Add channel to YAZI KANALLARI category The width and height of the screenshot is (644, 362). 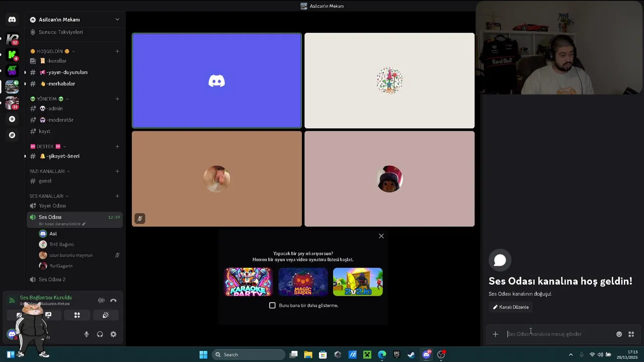[x=117, y=171]
